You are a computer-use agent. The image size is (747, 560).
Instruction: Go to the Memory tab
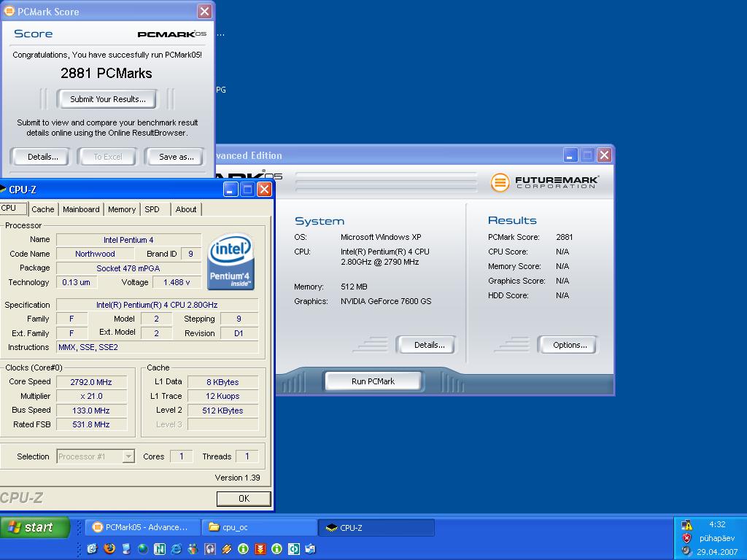122,209
